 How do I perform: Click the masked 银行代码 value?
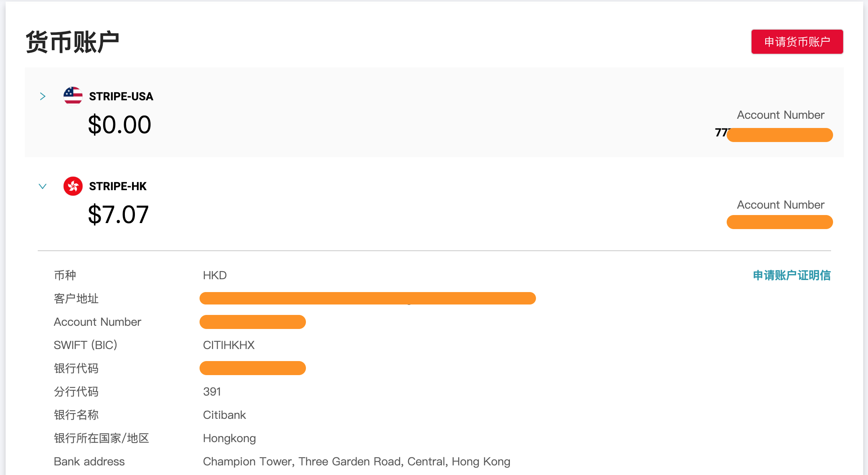(x=253, y=368)
